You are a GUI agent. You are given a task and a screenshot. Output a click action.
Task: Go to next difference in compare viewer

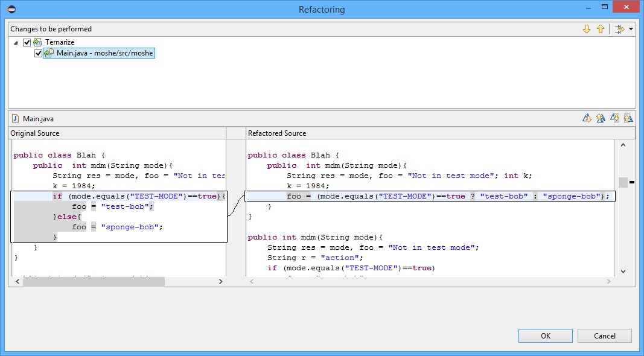pos(587,118)
